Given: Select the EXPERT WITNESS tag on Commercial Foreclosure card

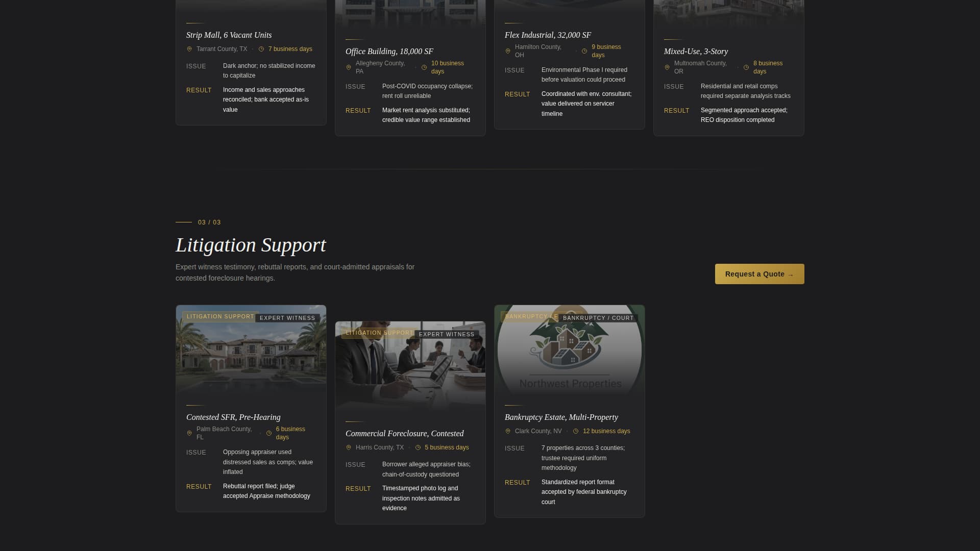Looking at the screenshot, I should tap(446, 334).
